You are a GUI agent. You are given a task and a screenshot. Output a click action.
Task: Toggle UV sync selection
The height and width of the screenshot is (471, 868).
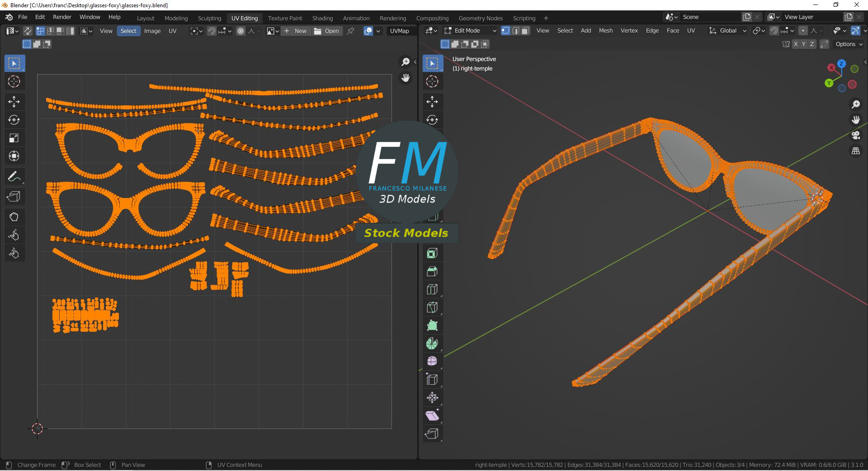[x=28, y=31]
